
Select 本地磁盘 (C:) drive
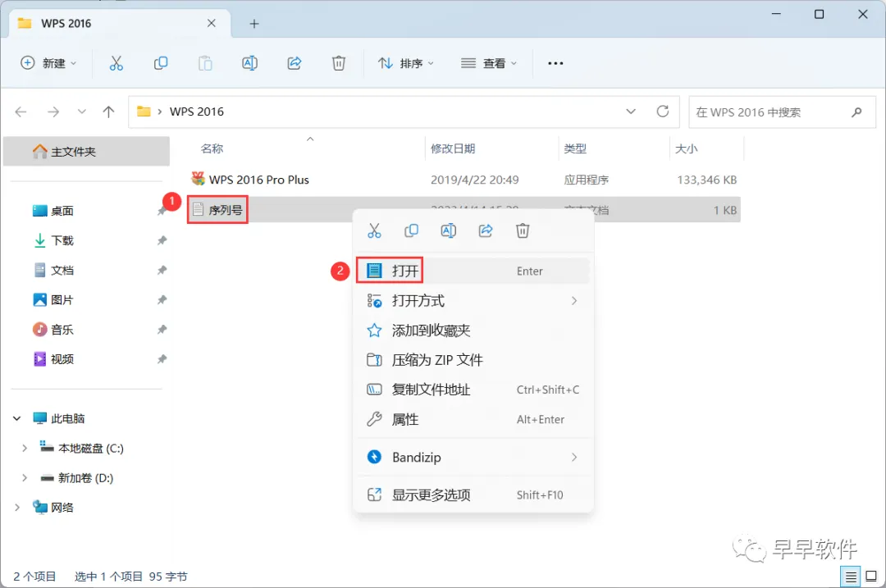pos(81,448)
